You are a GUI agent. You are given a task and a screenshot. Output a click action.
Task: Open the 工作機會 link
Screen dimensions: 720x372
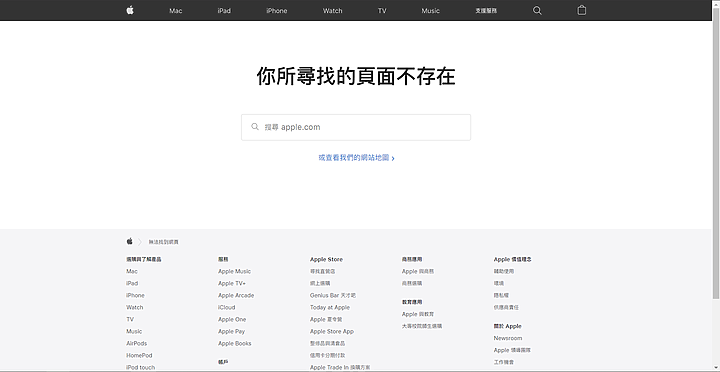click(504, 362)
